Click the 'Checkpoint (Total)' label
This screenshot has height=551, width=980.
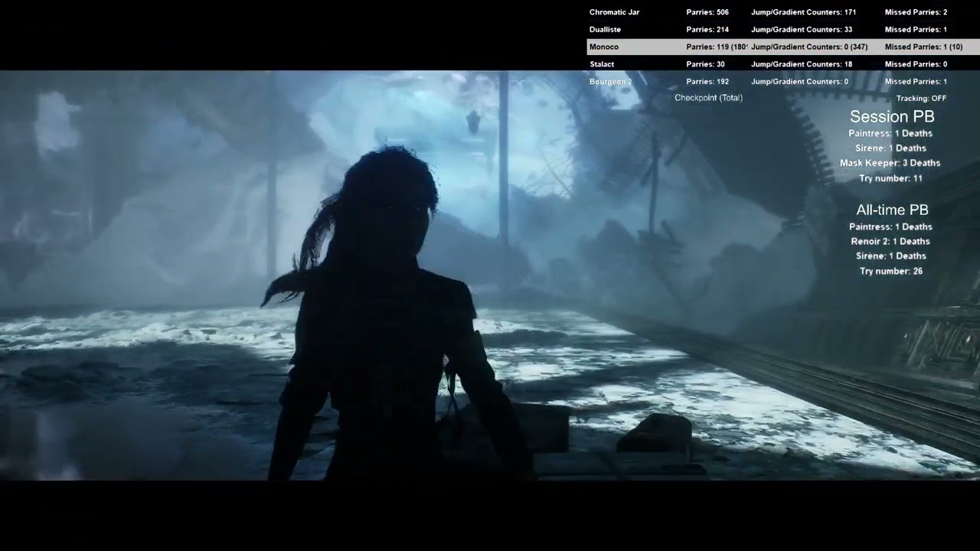click(708, 98)
